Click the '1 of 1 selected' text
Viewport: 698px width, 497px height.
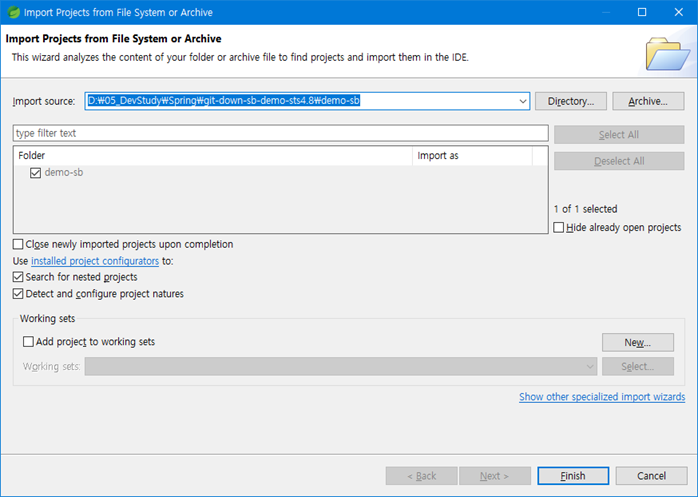585,209
